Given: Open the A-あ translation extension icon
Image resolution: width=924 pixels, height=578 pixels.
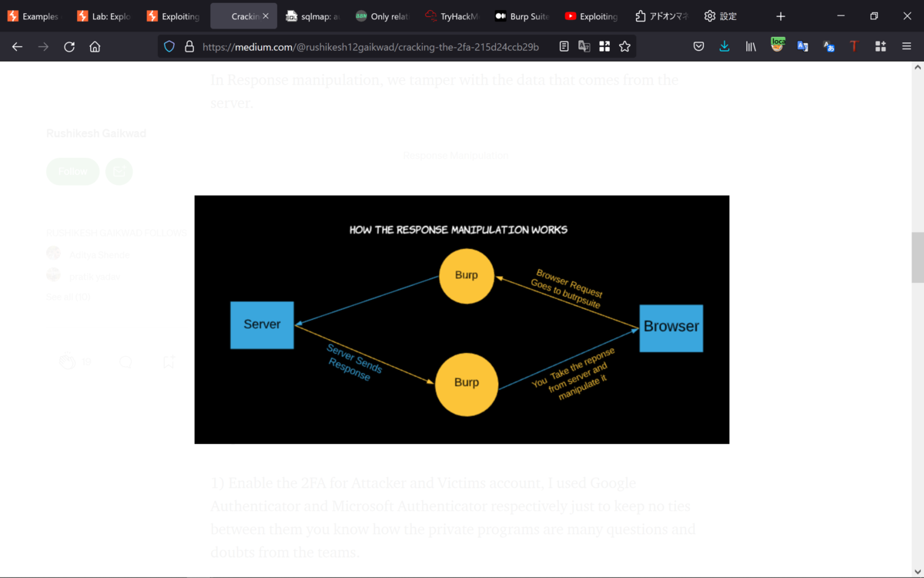Looking at the screenshot, I should (x=829, y=46).
